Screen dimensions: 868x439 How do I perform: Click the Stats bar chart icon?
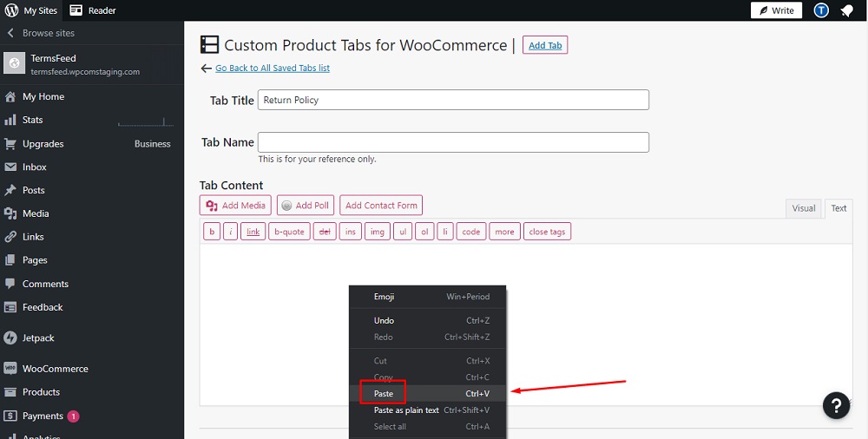[x=10, y=120]
